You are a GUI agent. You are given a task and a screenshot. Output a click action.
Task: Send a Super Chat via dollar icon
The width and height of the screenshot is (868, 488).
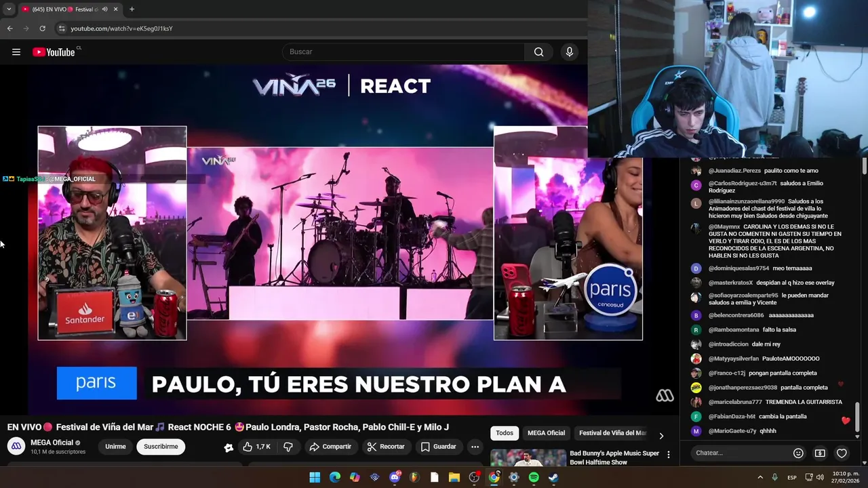click(820, 453)
